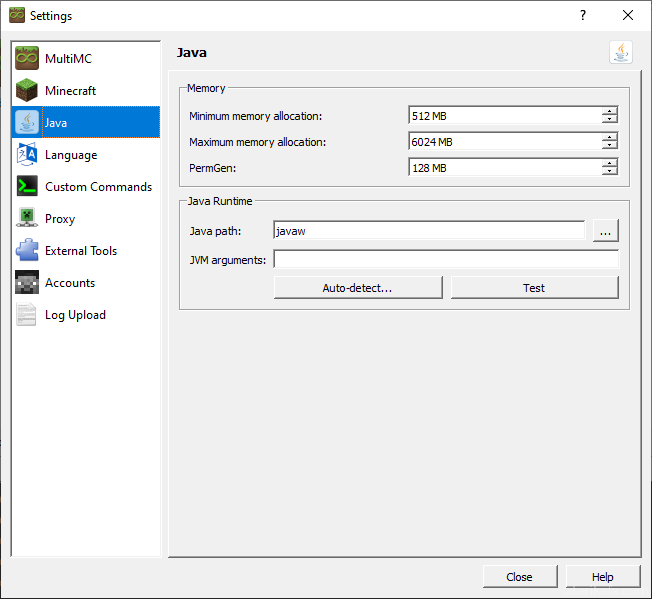Go to the Proxy settings page
Image resolution: width=652 pixels, height=599 pixels.
click(x=86, y=218)
